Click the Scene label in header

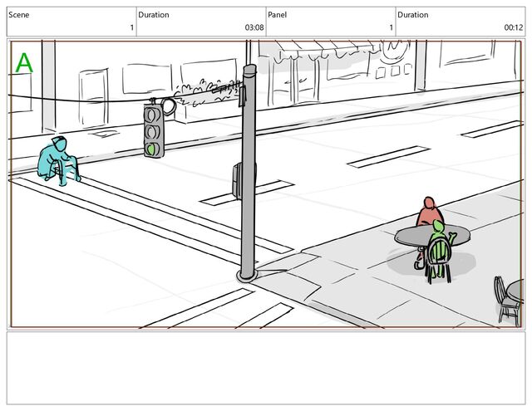click(x=18, y=15)
